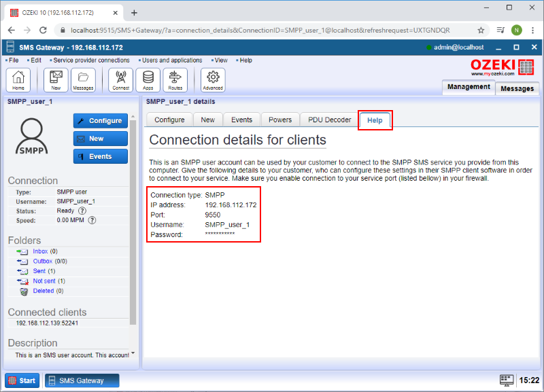The height and width of the screenshot is (392, 544).
Task: Switch to the Events tab
Action: 242,120
